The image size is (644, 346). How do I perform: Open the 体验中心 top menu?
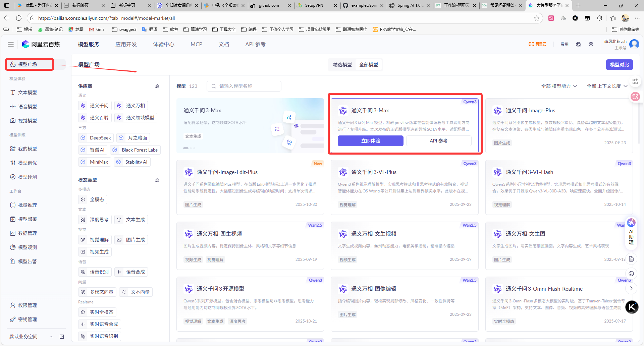pos(164,44)
